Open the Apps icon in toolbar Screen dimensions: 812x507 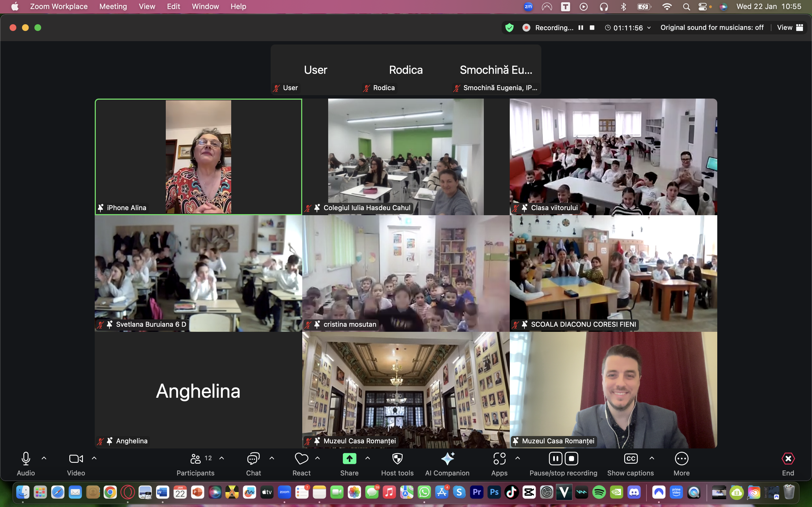[x=499, y=459]
